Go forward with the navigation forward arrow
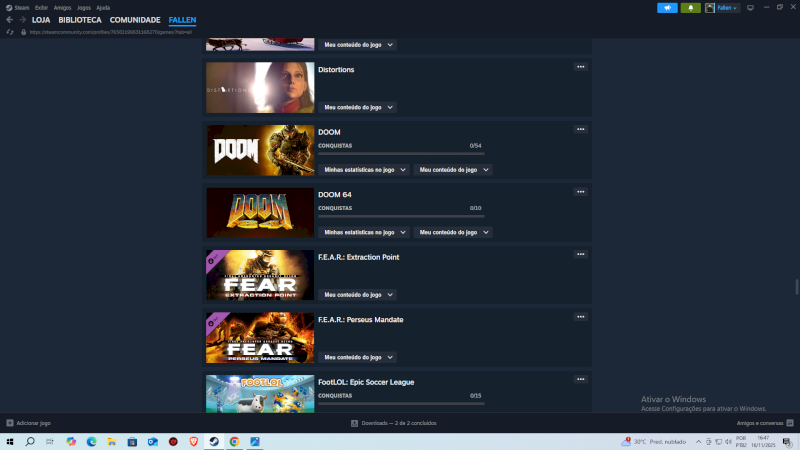 22,20
